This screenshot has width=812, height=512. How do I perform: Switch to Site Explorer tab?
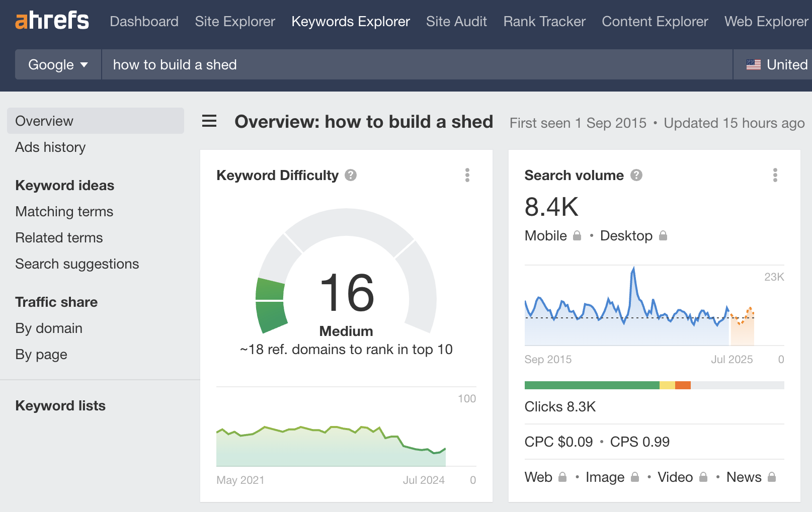point(235,21)
